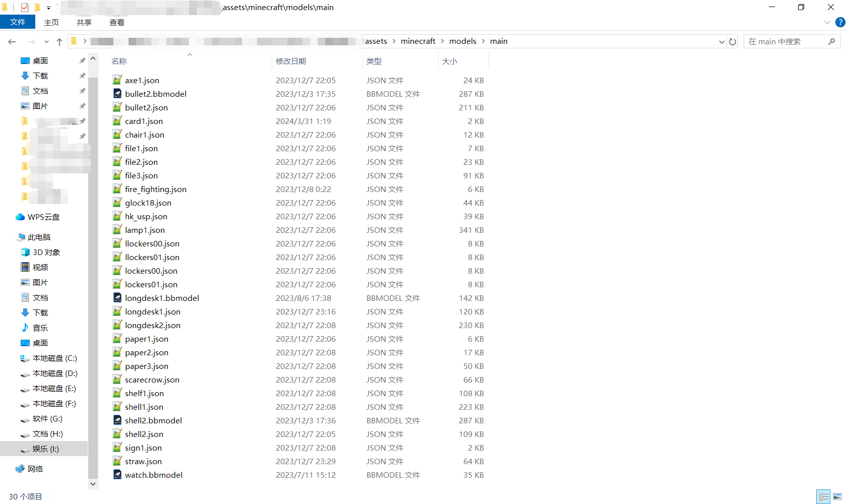Click the Properties quick access checkmark icon
Image resolution: width=847 pixels, height=504 pixels.
tap(25, 8)
